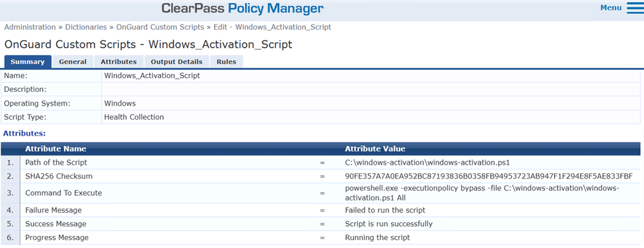
Task: Click the Failed to run the script value
Action: (385, 210)
